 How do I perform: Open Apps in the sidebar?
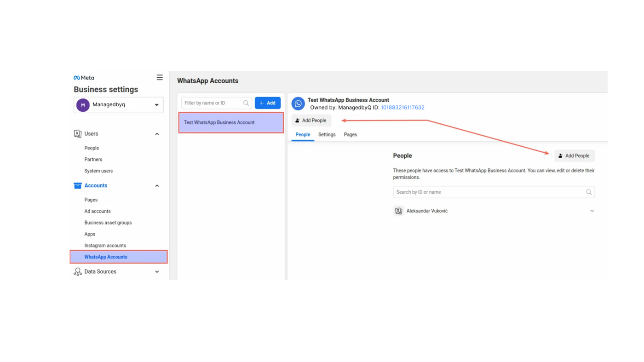pos(90,234)
